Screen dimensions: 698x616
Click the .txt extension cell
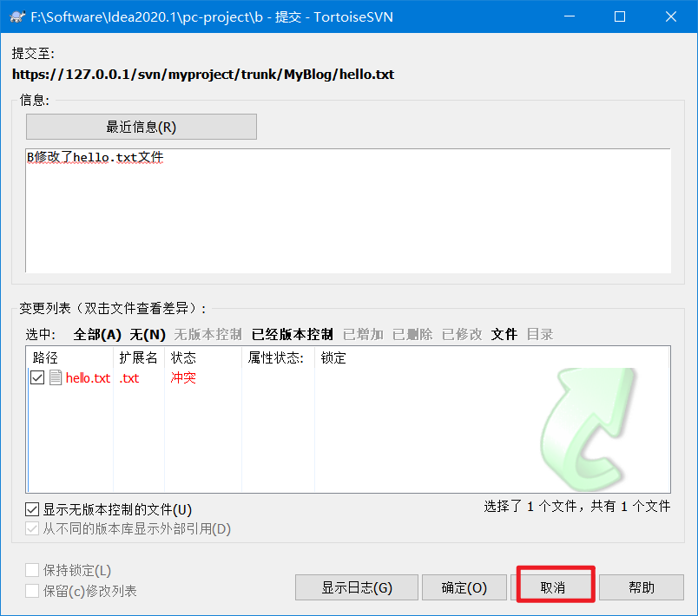click(x=129, y=378)
